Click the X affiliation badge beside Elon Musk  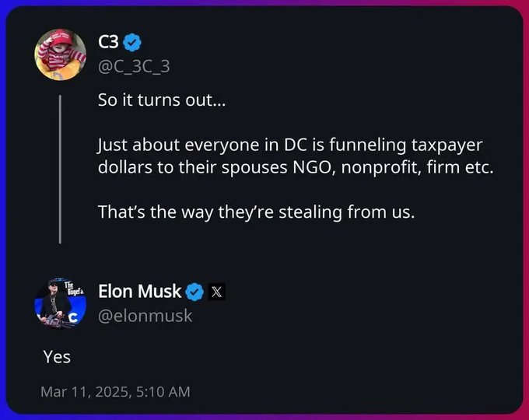point(216,292)
